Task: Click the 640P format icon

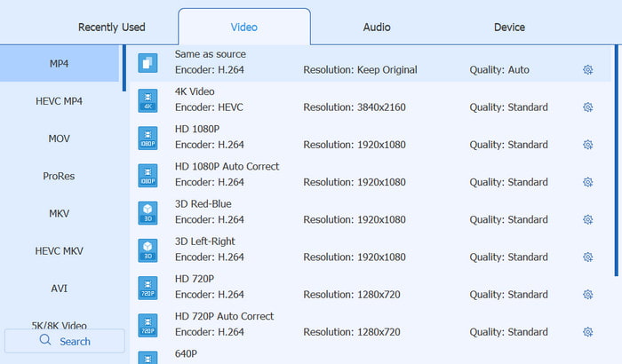Action: tap(148, 358)
